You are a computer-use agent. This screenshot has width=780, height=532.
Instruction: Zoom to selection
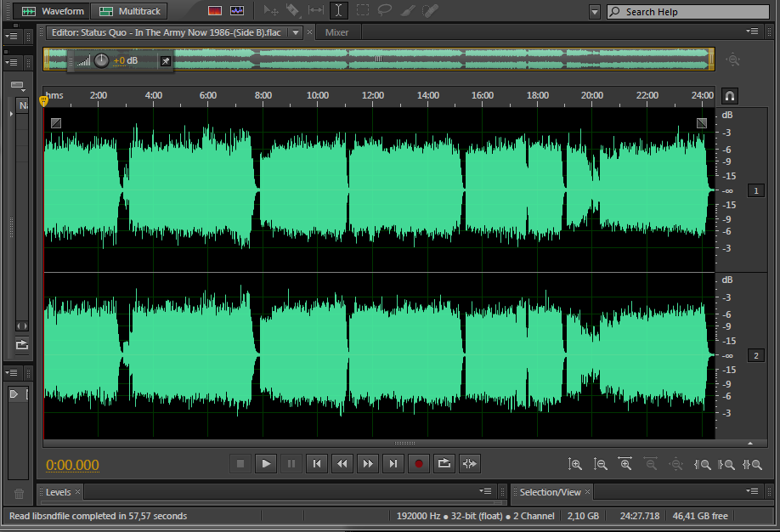tap(752, 464)
